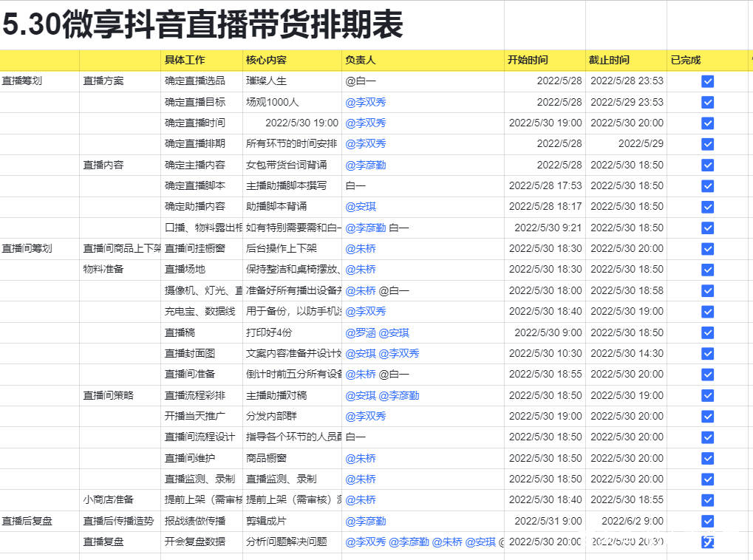Select deadline cell 2022/5/30 14:30

[x=626, y=353]
